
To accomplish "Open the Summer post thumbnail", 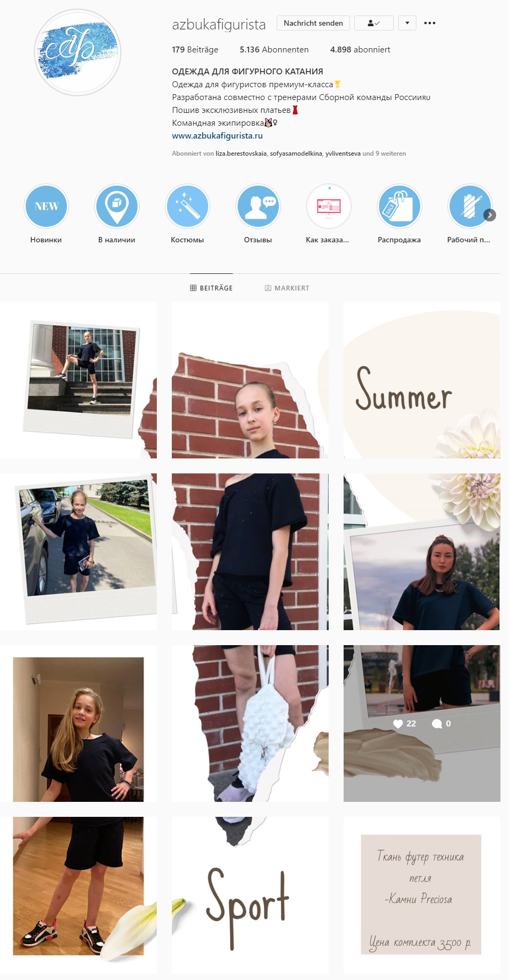I will coord(422,380).
